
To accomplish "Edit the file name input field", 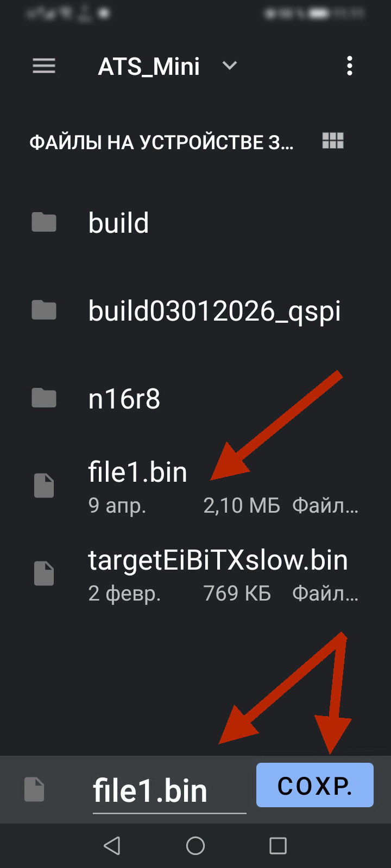I will pos(169,791).
